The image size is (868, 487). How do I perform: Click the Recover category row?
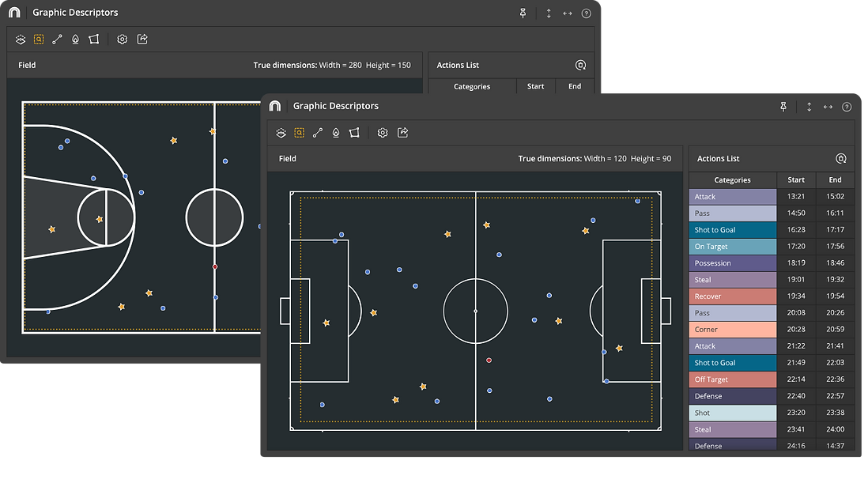point(733,296)
